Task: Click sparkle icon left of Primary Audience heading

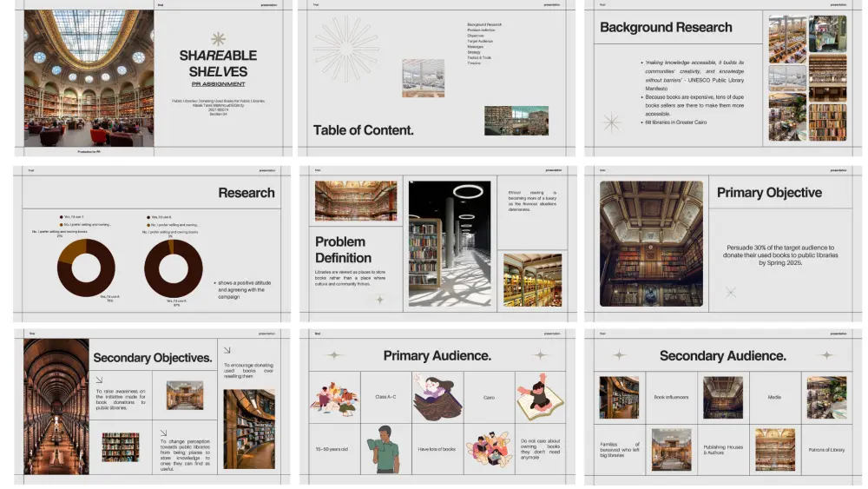Action: pyautogui.click(x=334, y=355)
